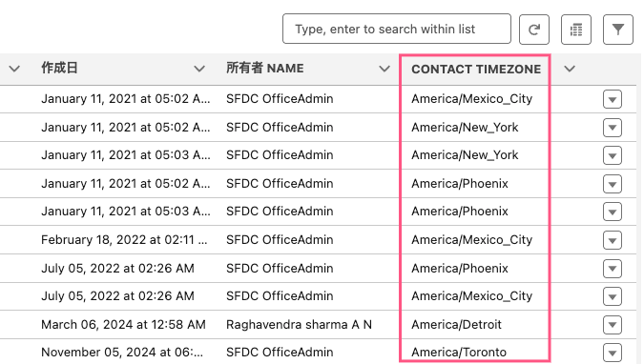Open the CONTACT TIMEZONE column chevron
The height and width of the screenshot is (364, 644).
pyautogui.click(x=570, y=69)
